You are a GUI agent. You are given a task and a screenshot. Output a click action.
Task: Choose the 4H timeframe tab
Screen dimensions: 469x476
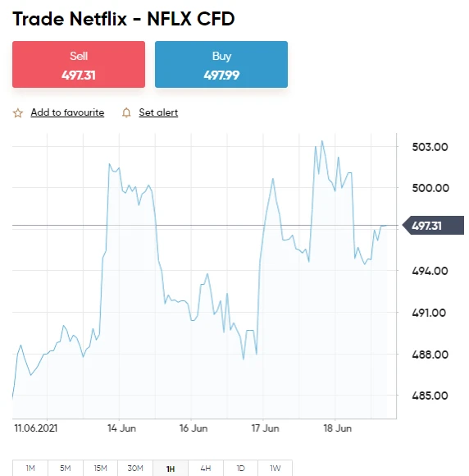click(x=206, y=468)
